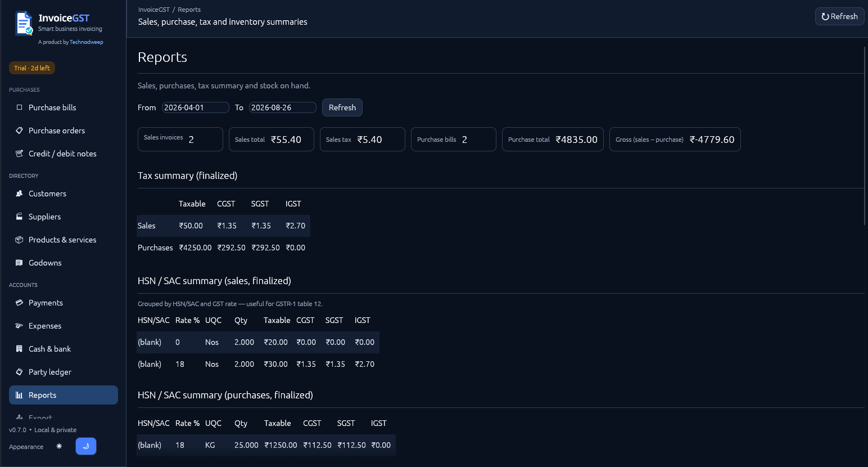
Task: Click the 25.000 quantity cell
Action: pyautogui.click(x=246, y=445)
